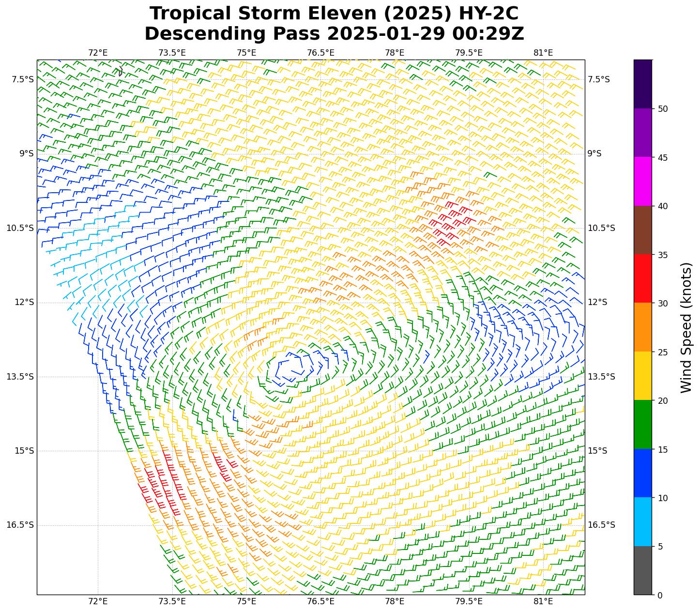Viewport: 700px width, 612px height.
Task: Click the 81°E label on the top axis
Action: tap(543, 53)
